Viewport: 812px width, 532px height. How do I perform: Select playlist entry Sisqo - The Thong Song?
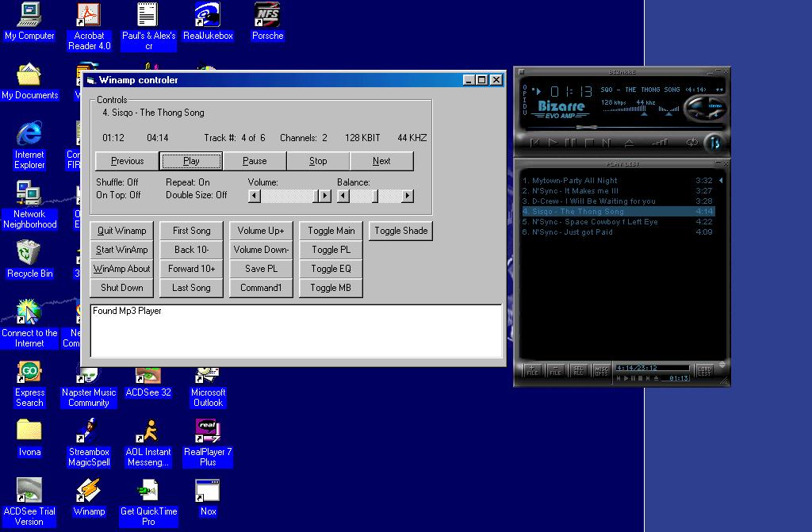[617, 212]
